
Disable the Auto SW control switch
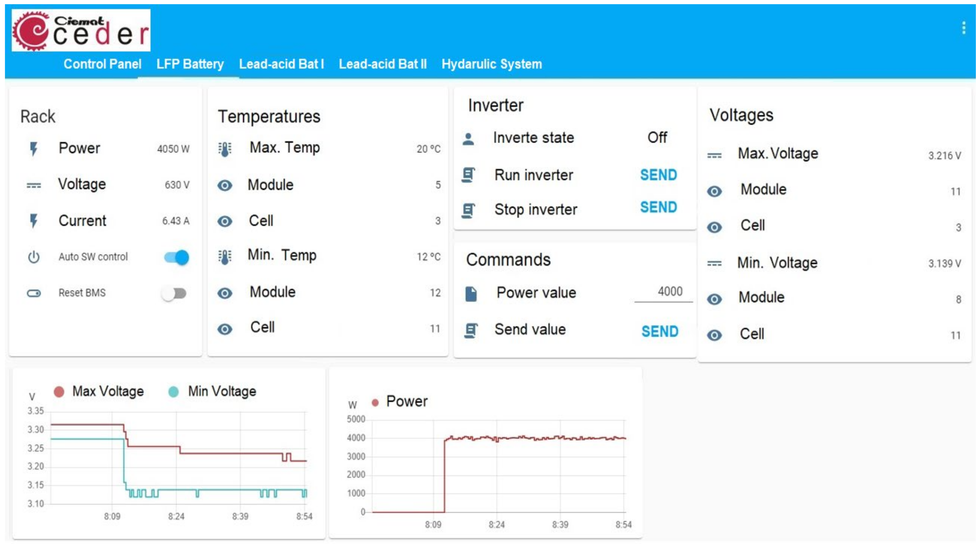(x=176, y=258)
